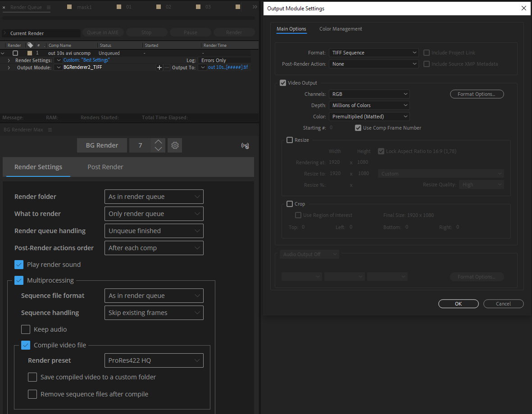
Task: Click the broadcast signal icon in BG Renderer
Action: click(x=245, y=146)
